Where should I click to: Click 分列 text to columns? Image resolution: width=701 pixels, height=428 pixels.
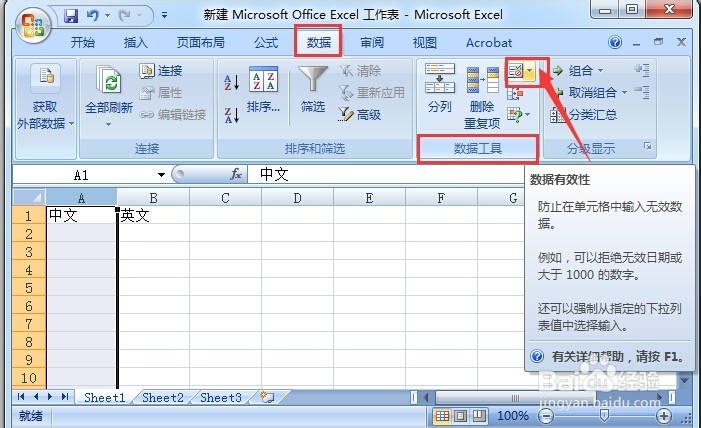pyautogui.click(x=439, y=88)
